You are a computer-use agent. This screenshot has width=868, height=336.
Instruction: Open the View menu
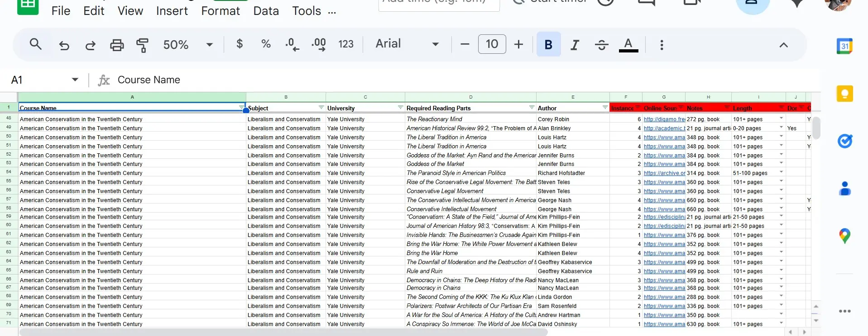[130, 11]
